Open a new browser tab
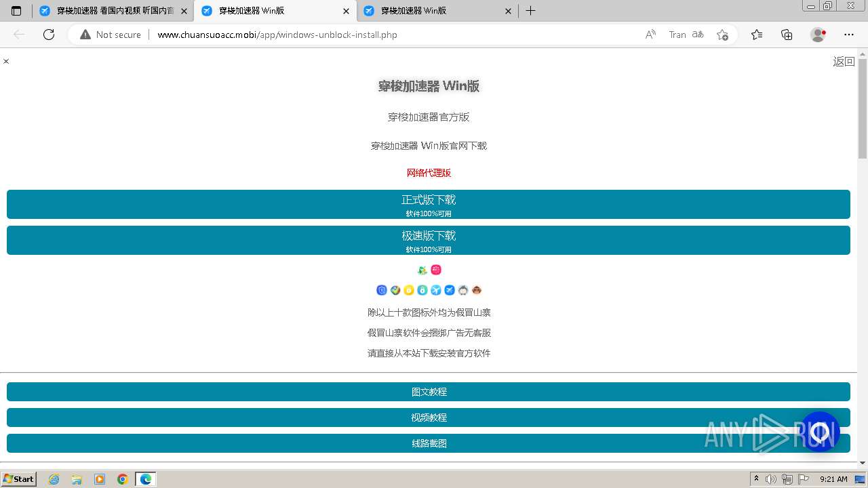868x488 pixels. [x=531, y=11]
